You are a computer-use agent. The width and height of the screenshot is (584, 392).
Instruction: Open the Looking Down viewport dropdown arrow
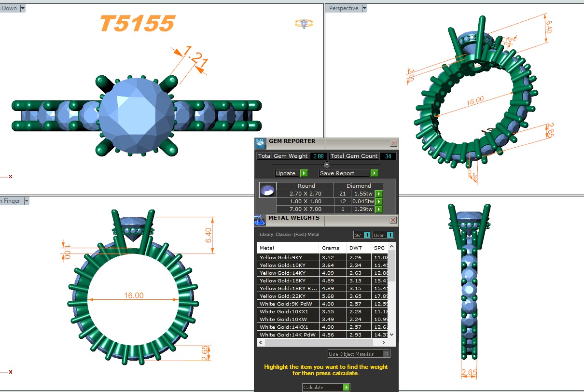[23, 8]
